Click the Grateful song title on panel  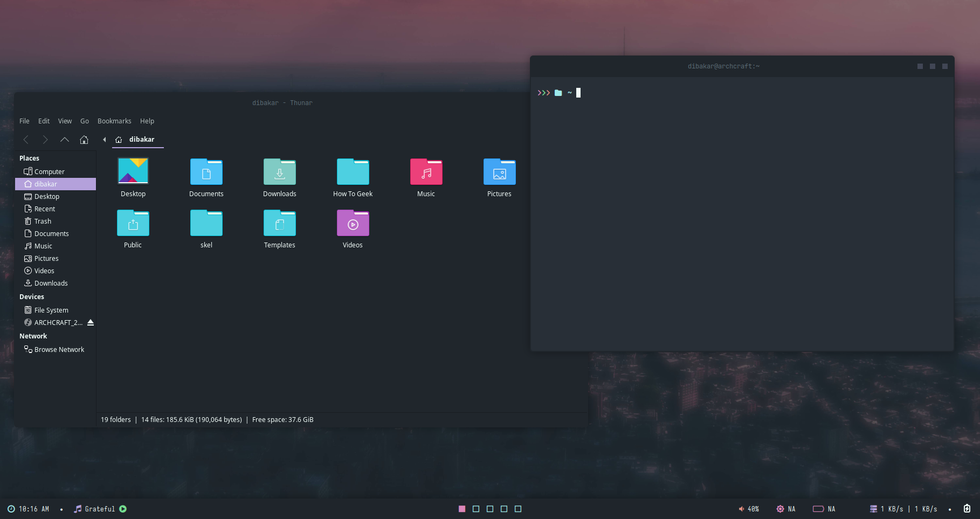[x=100, y=509]
